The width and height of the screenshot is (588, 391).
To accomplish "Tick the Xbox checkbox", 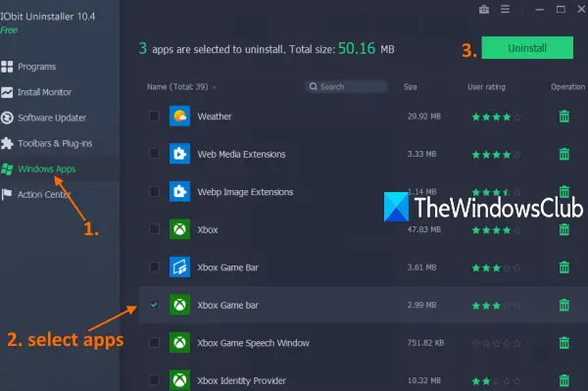I will coord(154,229).
